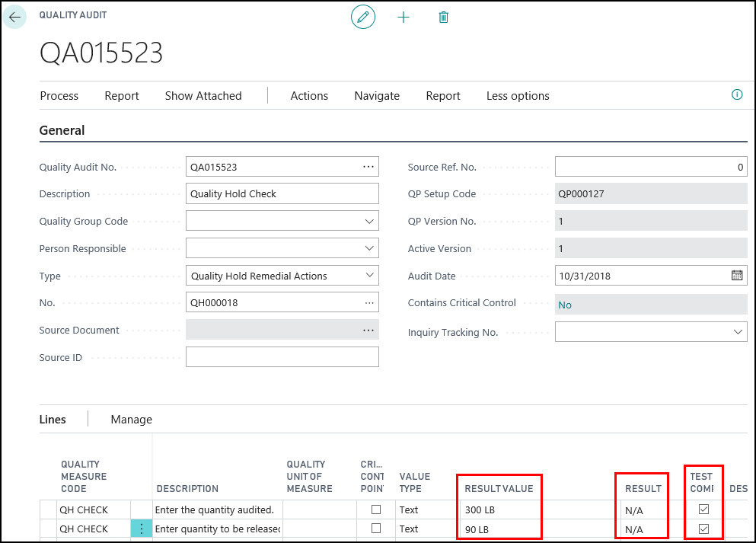This screenshot has width=756, height=543.
Task: Click Less options
Action: 518,96
